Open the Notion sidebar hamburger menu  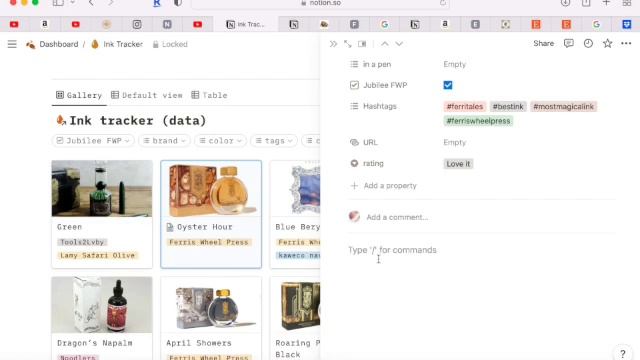[x=12, y=44]
